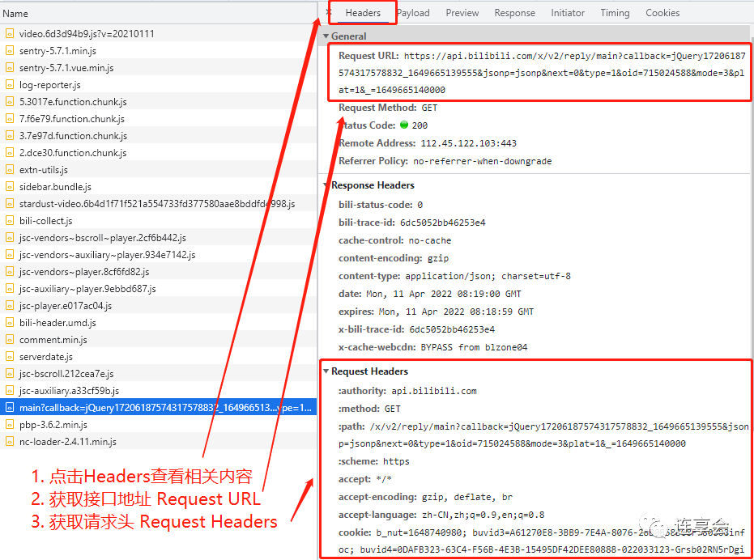Click the :authority api.bilibili.com header
754x560 pixels.
407,391
